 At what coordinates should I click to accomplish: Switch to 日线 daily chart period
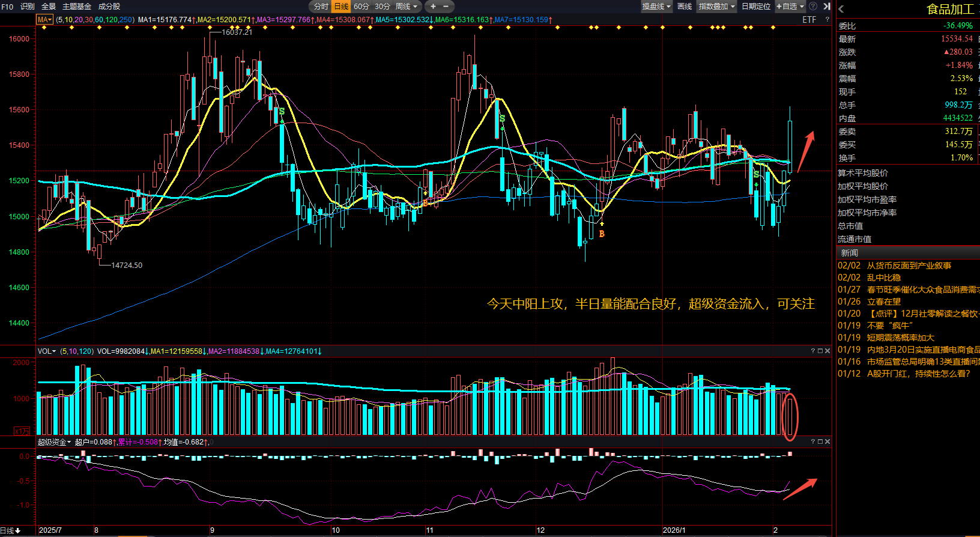pyautogui.click(x=341, y=7)
